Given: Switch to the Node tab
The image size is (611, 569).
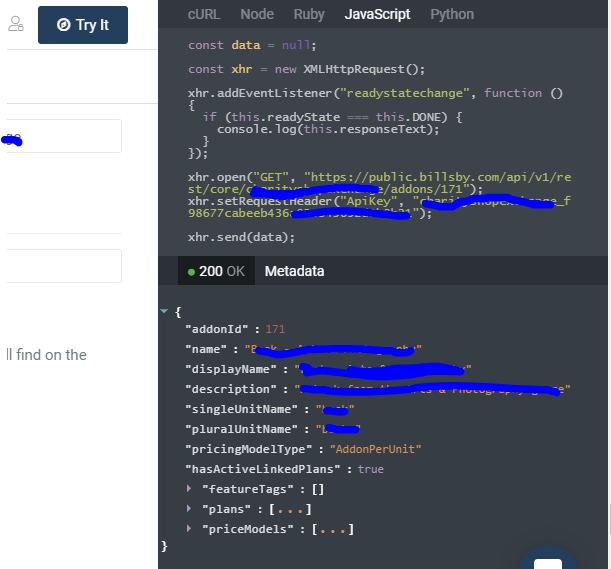Looking at the screenshot, I should coord(257,14).
